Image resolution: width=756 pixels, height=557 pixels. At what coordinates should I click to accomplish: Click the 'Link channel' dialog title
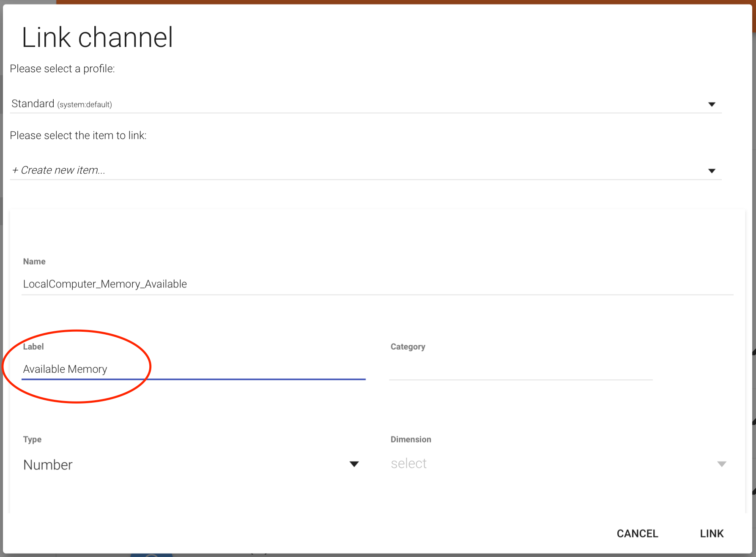[x=97, y=38]
